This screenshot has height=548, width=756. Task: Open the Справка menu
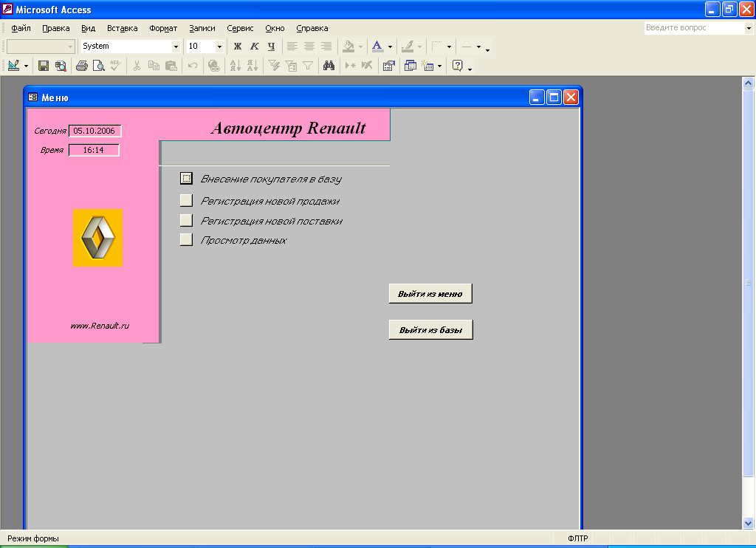point(312,28)
